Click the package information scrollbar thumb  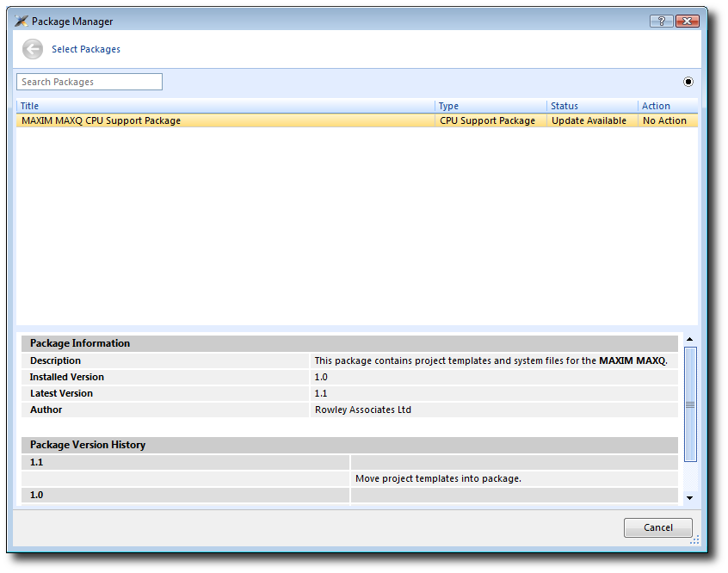690,404
